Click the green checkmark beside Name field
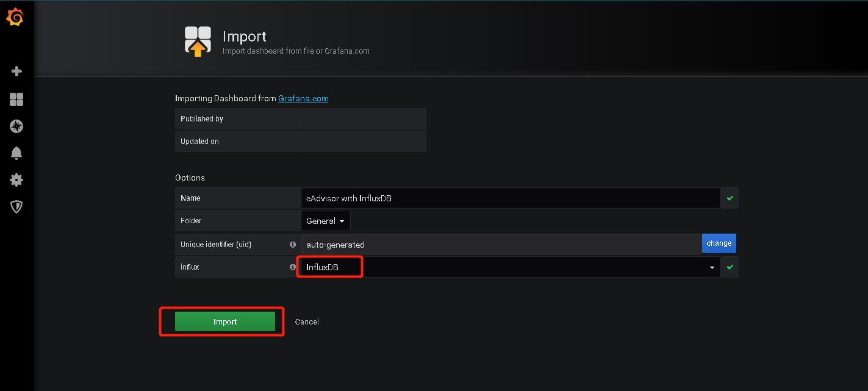Image resolution: width=868 pixels, height=391 pixels. point(730,198)
